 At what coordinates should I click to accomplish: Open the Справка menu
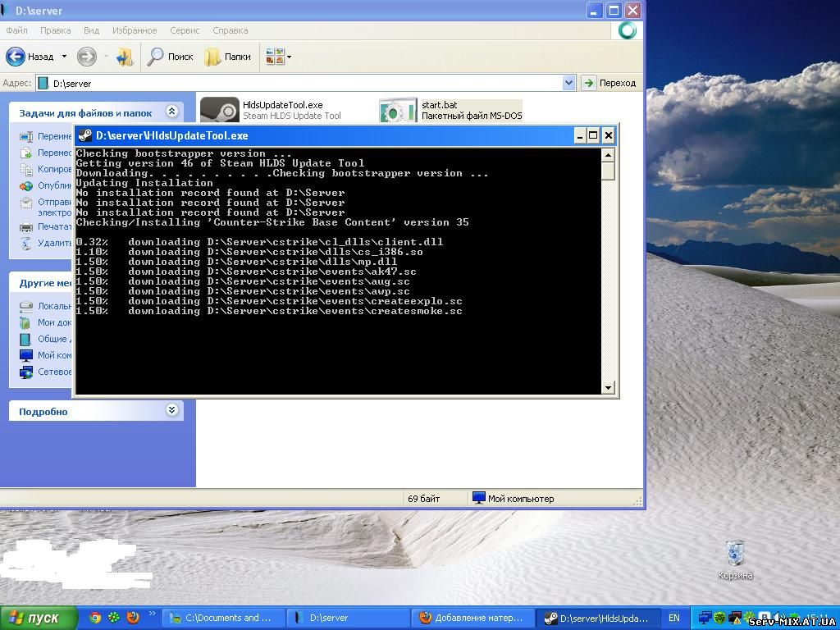click(230, 30)
